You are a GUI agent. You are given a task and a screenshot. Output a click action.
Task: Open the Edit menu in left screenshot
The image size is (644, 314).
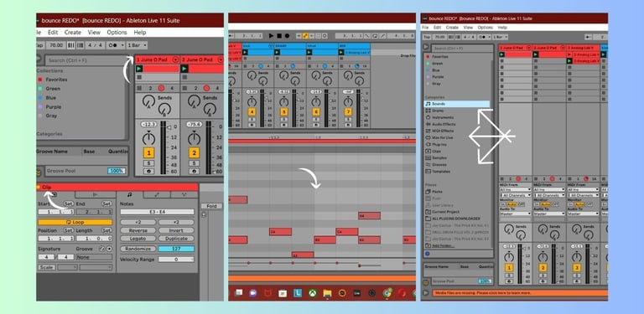pyautogui.click(x=53, y=33)
